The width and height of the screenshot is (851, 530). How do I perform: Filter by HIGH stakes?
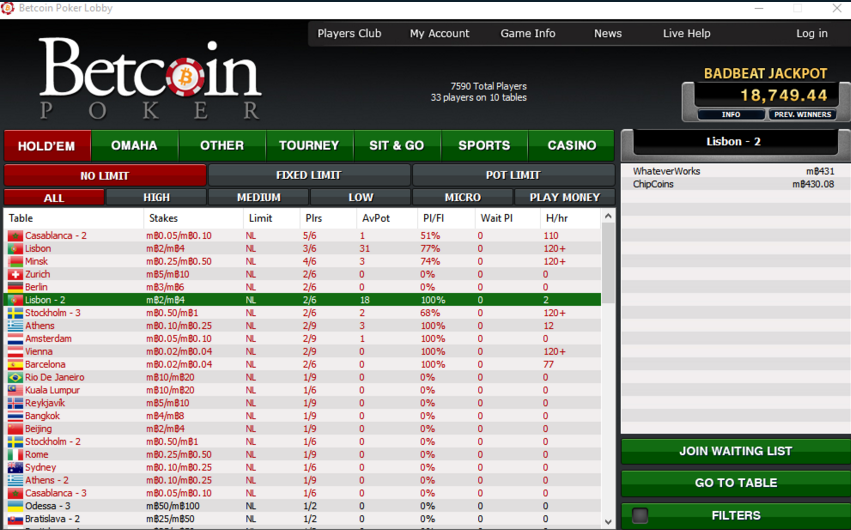156,197
